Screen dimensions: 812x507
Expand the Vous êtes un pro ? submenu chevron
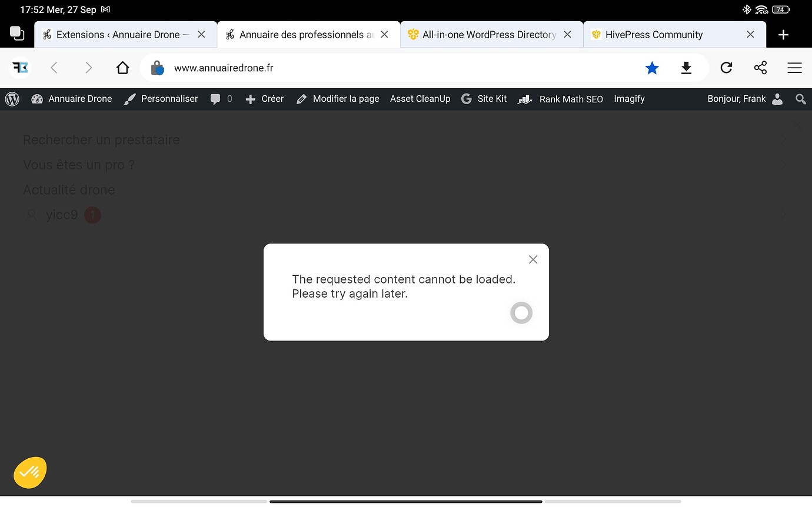click(x=783, y=165)
